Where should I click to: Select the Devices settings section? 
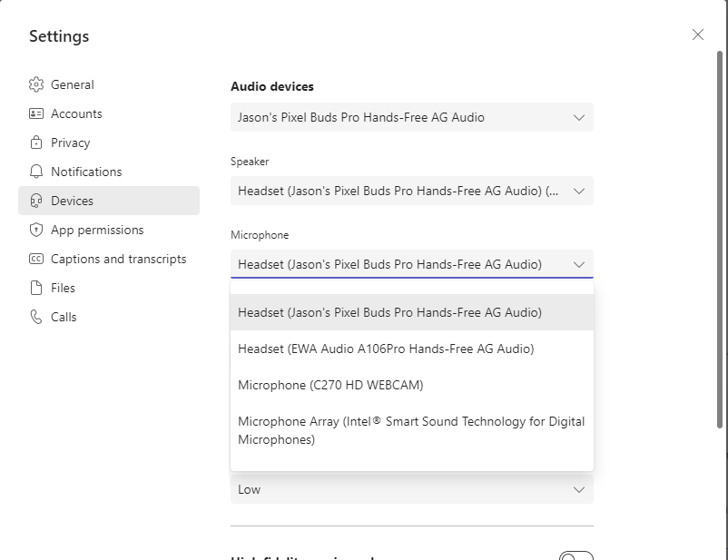[109, 201]
